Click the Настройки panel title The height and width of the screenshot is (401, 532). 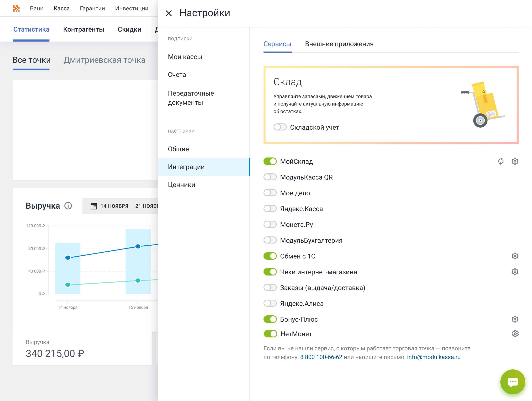click(205, 13)
